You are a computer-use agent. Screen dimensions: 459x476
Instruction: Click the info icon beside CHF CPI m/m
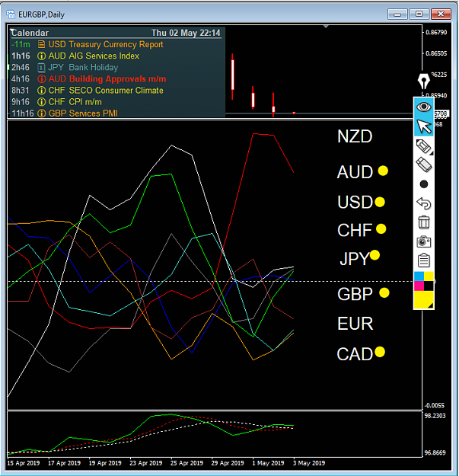coord(41,102)
